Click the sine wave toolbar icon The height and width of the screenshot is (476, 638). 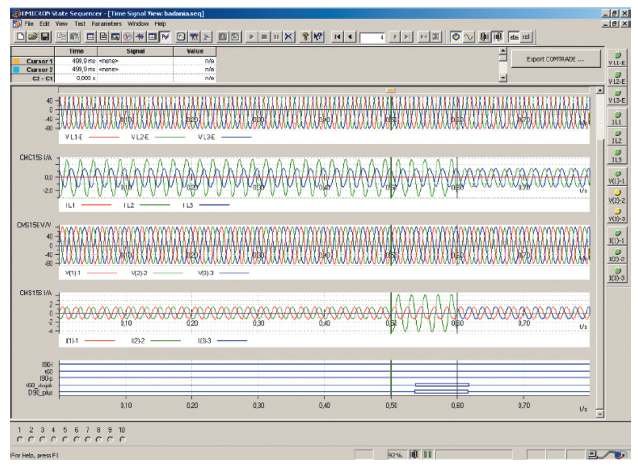click(469, 37)
